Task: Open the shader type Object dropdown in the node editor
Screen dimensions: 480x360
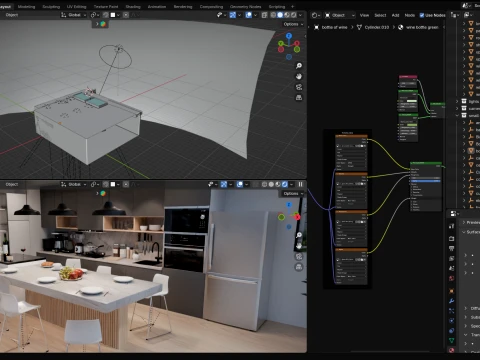Action: tap(339, 15)
